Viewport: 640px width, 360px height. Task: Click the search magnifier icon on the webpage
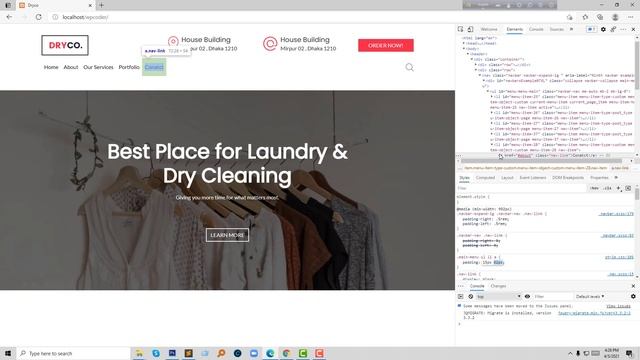(x=409, y=67)
